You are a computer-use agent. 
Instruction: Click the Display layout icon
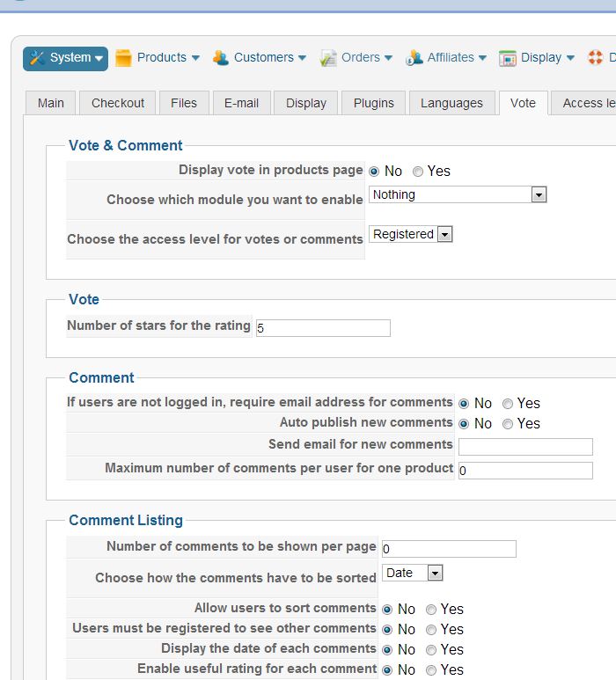(x=508, y=58)
